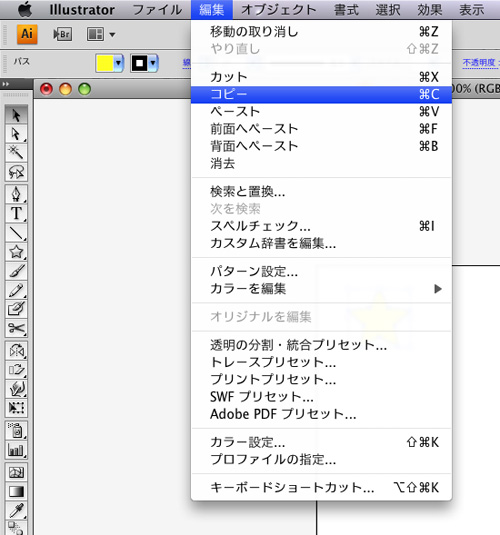500x535 pixels.
Task: Choose 背面へペースト
Action: click(x=322, y=146)
